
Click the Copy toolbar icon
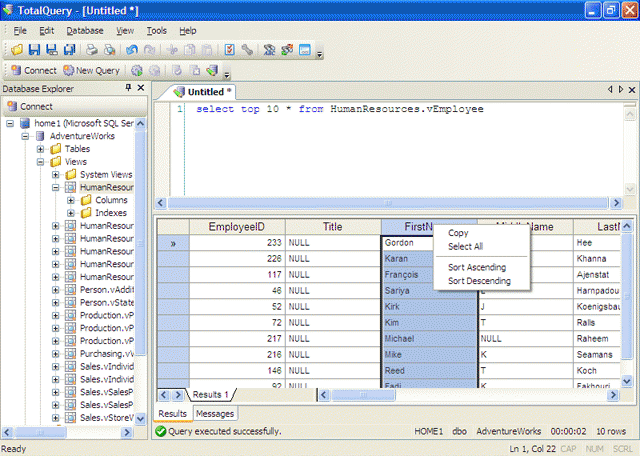190,50
